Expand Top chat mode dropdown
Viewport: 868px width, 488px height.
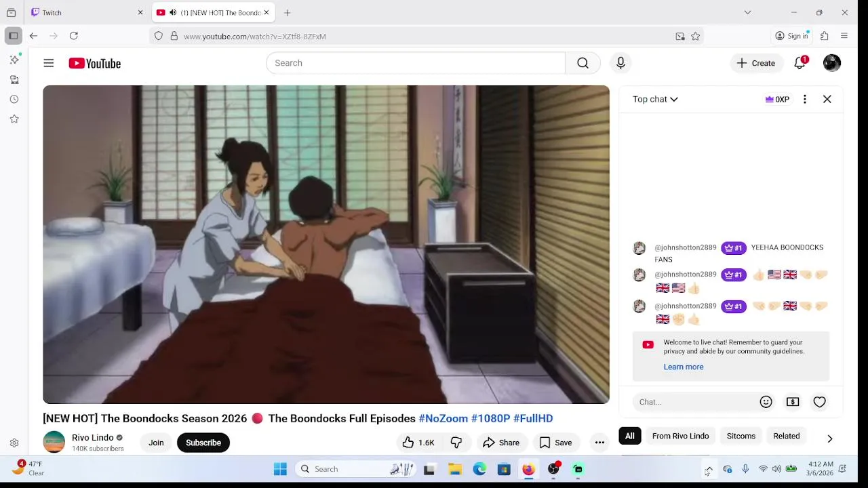(x=655, y=99)
